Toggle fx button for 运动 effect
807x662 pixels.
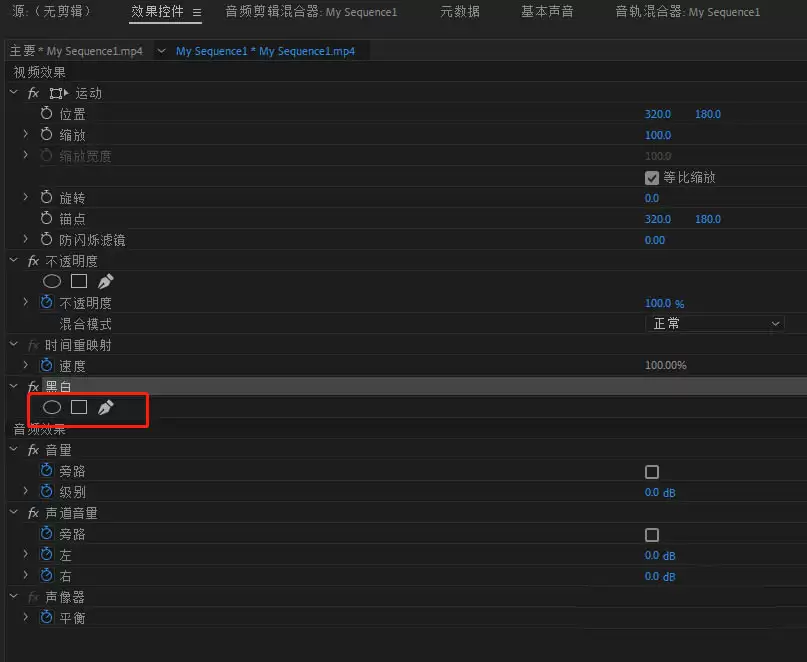[x=33, y=93]
